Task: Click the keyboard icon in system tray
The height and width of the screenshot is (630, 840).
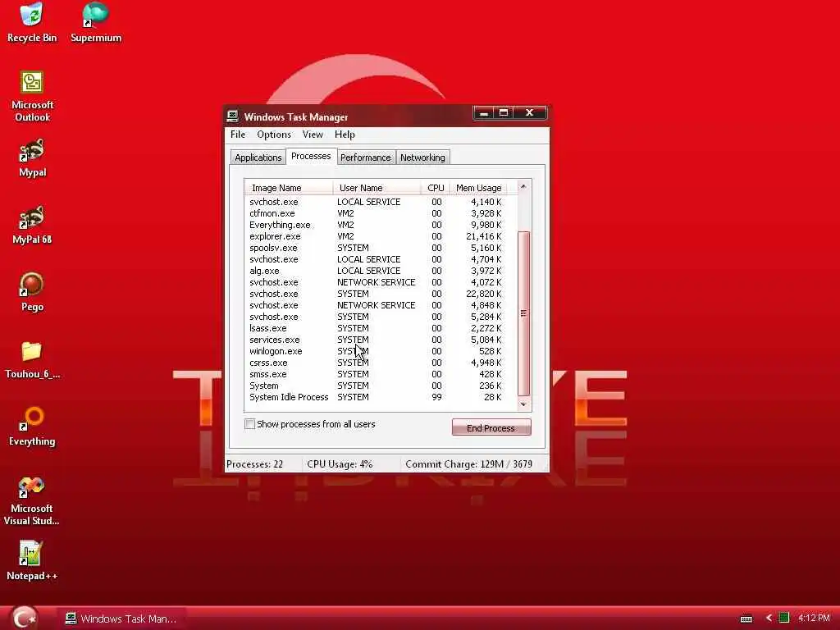Action: click(x=746, y=619)
